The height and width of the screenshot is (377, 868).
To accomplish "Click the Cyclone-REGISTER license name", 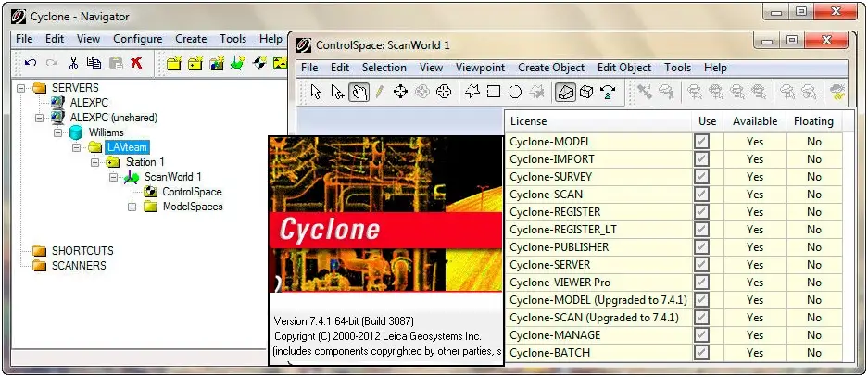I will [555, 212].
